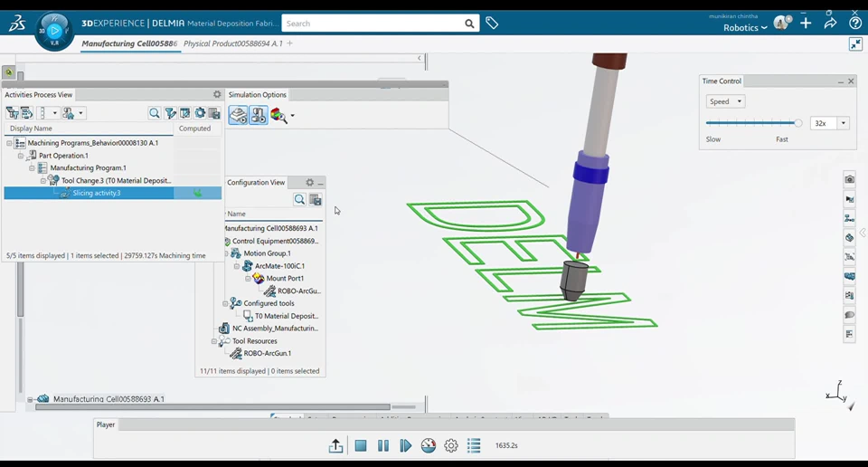
Task: Click first filter icon in Activities Process View
Action: point(12,113)
